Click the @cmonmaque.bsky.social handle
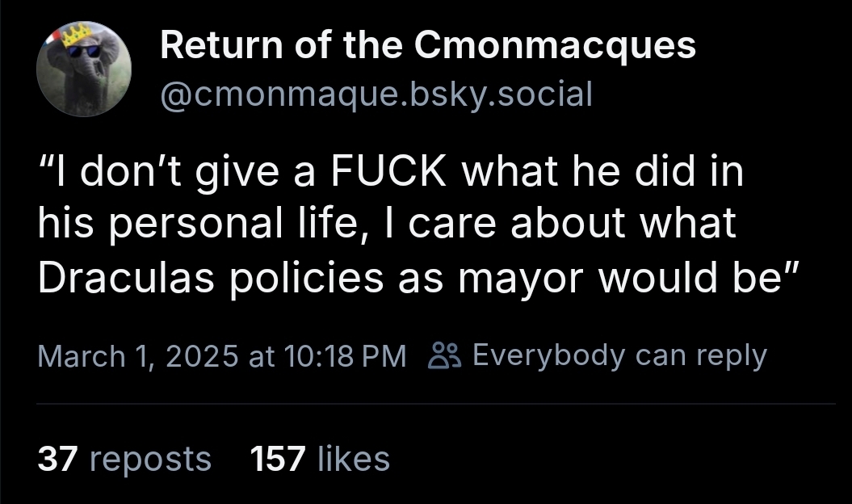 pyautogui.click(x=376, y=94)
